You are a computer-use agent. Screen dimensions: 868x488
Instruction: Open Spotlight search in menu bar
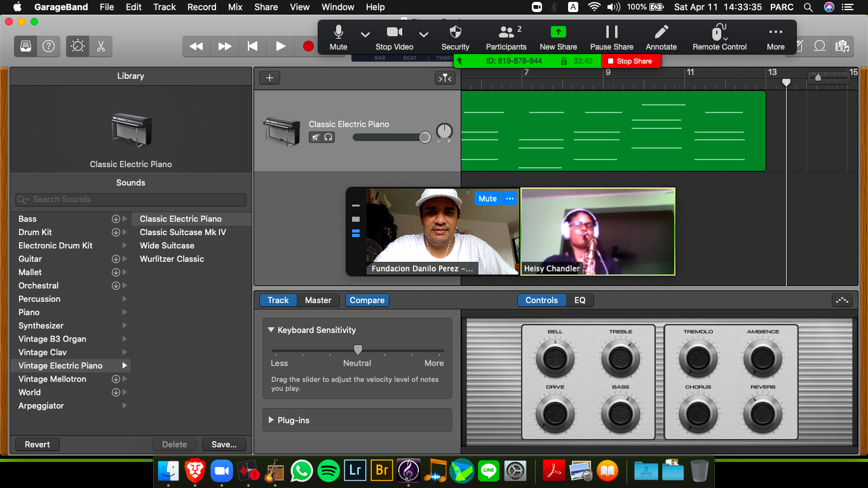coord(808,7)
